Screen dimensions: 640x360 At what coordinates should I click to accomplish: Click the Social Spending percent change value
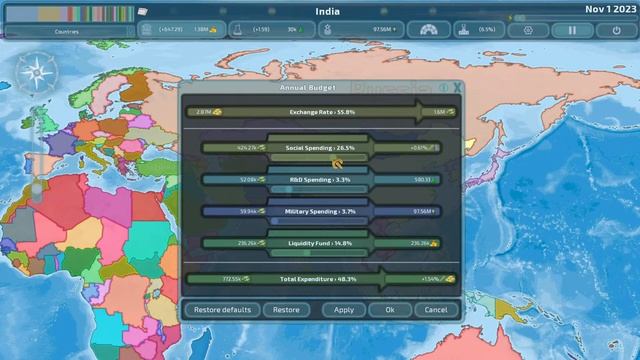tap(419, 148)
